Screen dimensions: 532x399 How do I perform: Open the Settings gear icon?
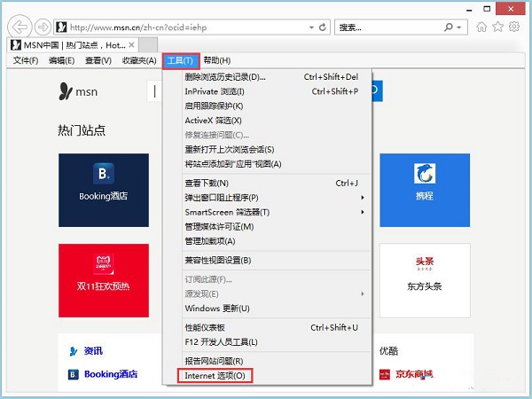[515, 26]
